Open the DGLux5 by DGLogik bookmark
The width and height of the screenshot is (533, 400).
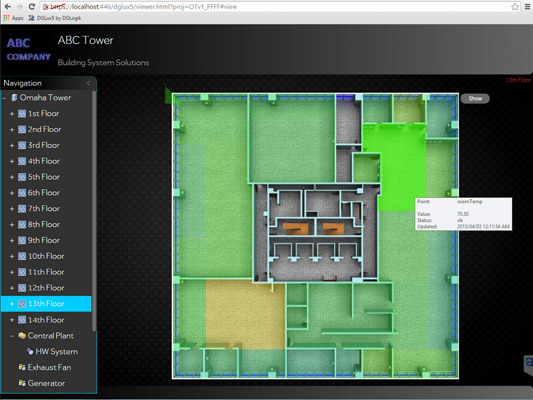pos(55,18)
